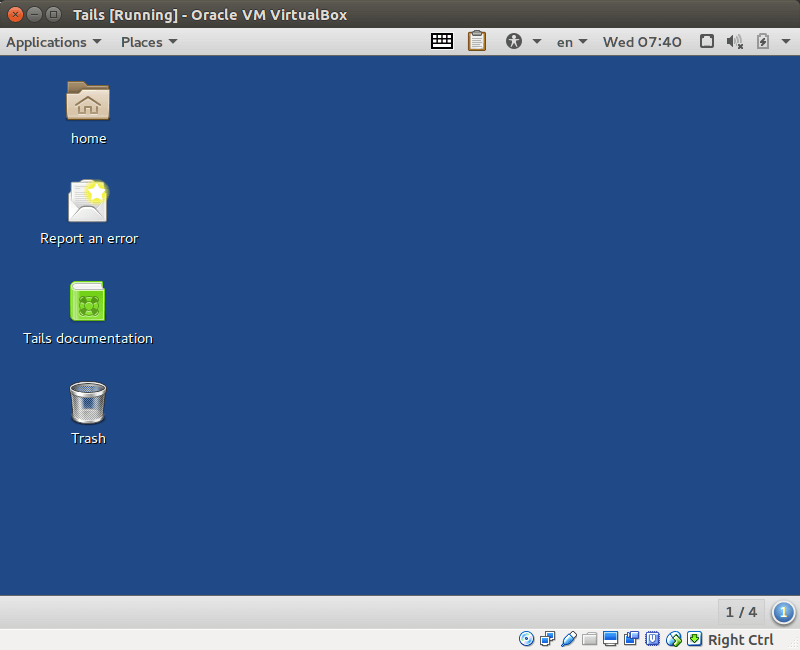Screen dimensions: 800x650
Task: Open the home folder on desktop
Action: [x=88, y=101]
